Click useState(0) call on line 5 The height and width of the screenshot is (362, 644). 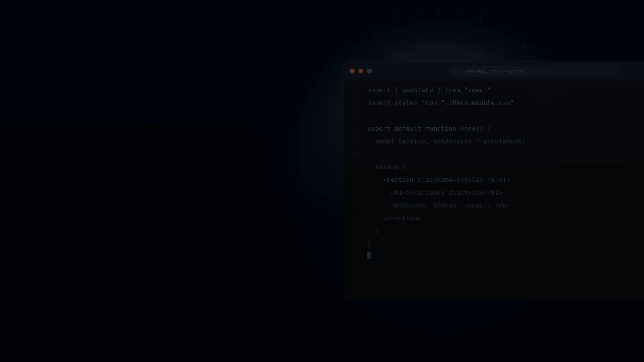504,141
